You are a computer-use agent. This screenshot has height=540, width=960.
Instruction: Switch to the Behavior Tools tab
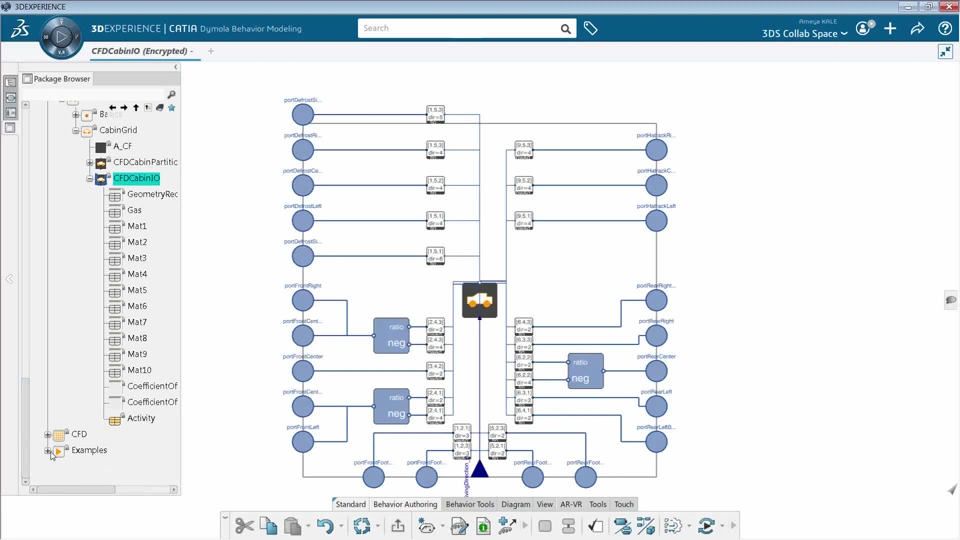click(x=470, y=504)
